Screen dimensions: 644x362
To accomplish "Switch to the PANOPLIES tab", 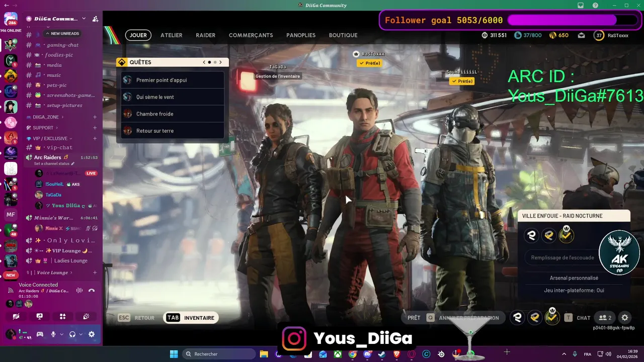I will point(301,35).
